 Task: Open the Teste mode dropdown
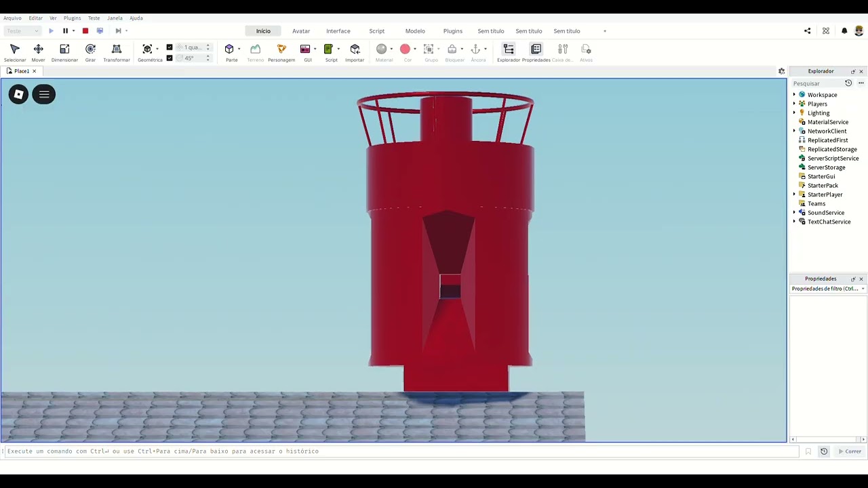[x=22, y=30]
